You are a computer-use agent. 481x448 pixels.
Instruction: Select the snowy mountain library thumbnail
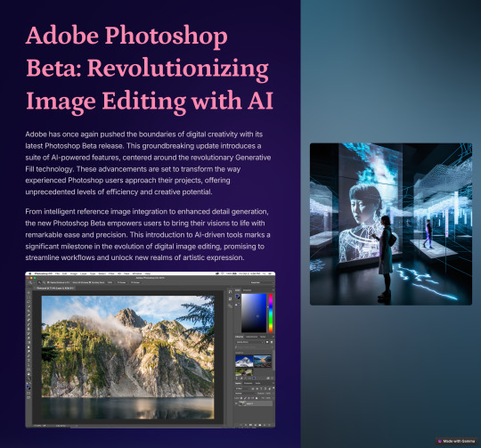click(x=244, y=362)
